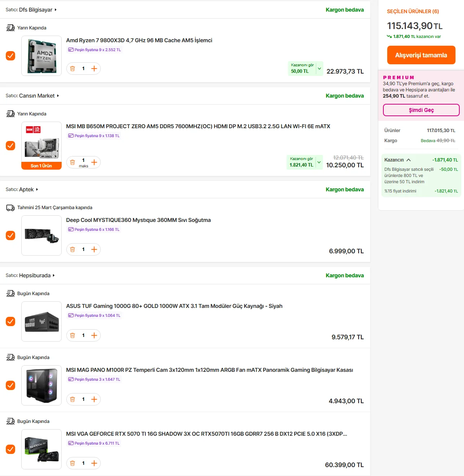Increase Deep Cool Mystique360 quantity

tap(94, 249)
